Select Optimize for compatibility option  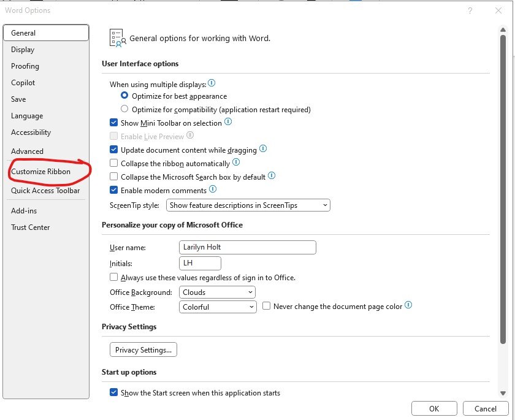point(124,109)
